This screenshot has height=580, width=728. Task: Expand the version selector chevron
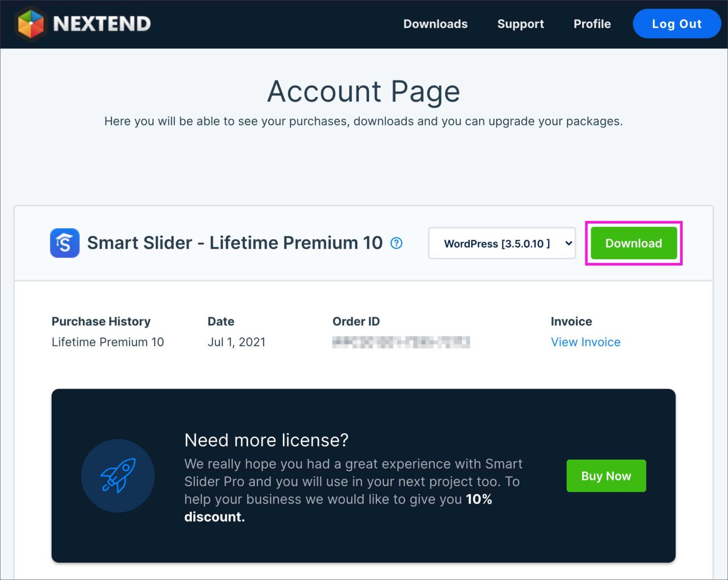pyautogui.click(x=567, y=243)
